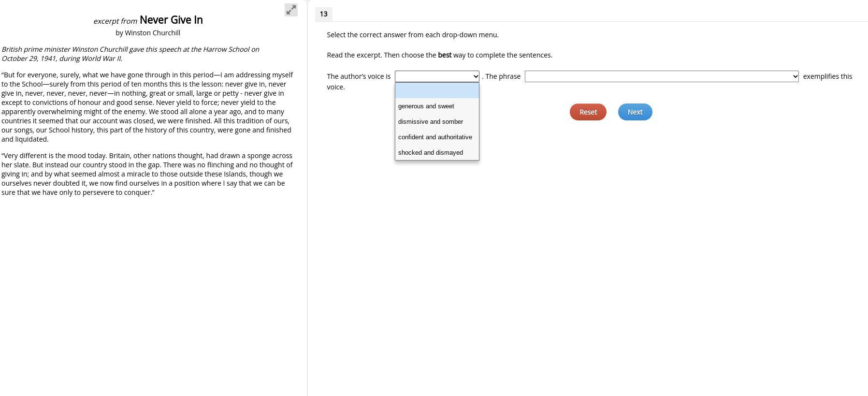Choose 'confident and authoritative' option
The width and height of the screenshot is (868, 396).
[437, 137]
